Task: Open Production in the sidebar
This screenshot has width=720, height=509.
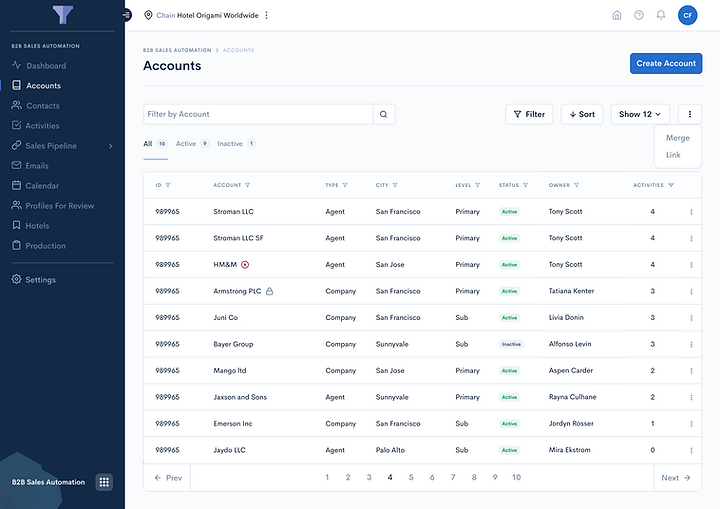Action: click(39, 246)
